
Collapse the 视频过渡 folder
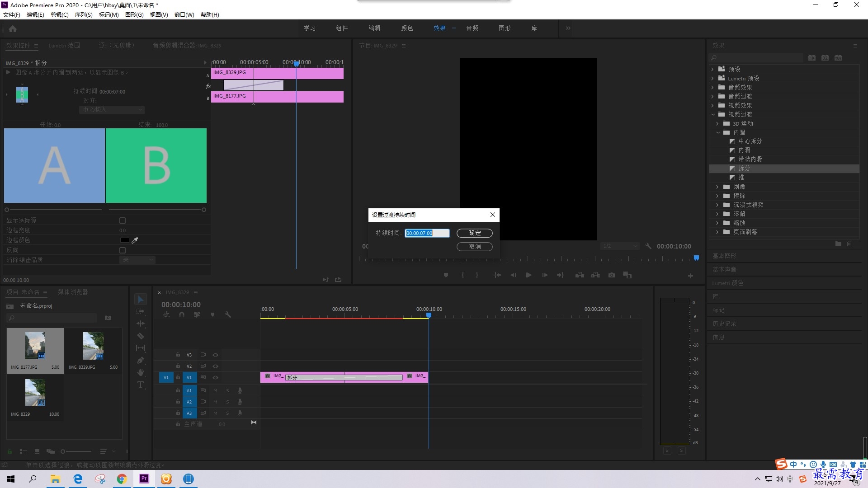click(713, 114)
